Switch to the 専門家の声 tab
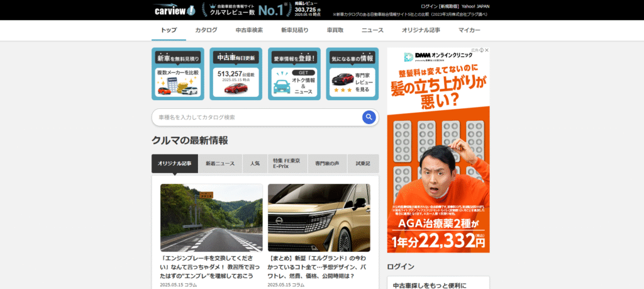The image size is (644, 289). [x=327, y=164]
